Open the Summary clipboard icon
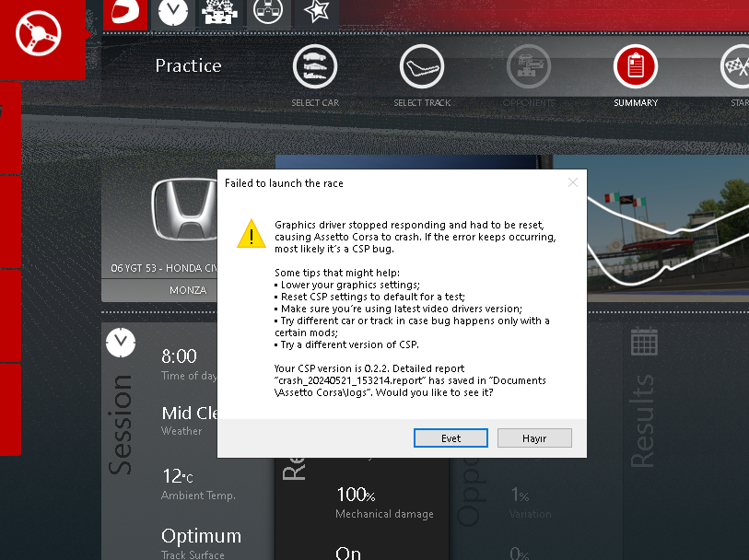749x560 pixels. point(636,66)
